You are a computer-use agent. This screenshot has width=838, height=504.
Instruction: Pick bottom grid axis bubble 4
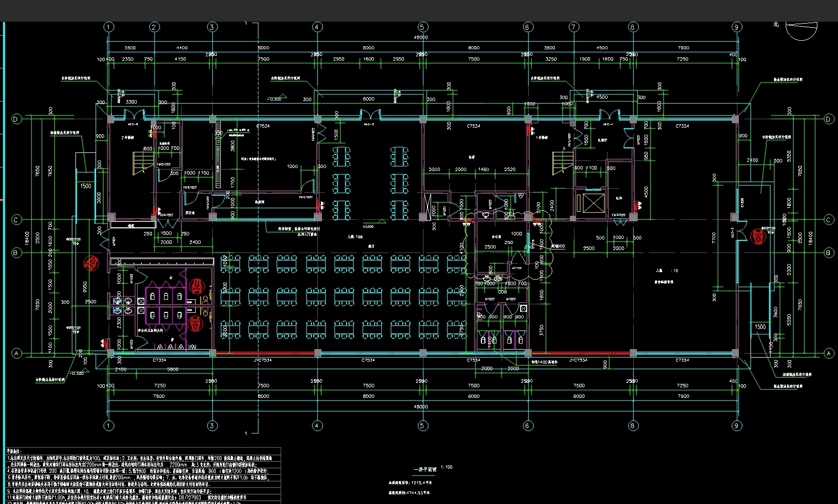(x=317, y=426)
